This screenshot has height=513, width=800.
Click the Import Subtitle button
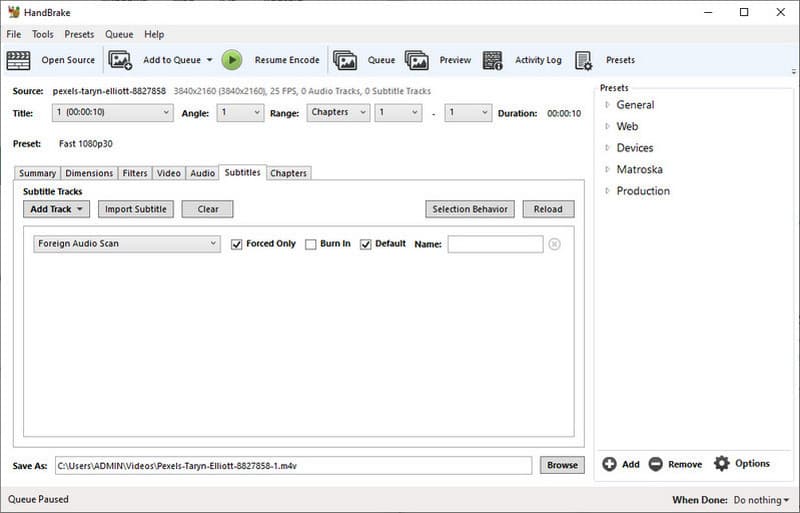[136, 209]
